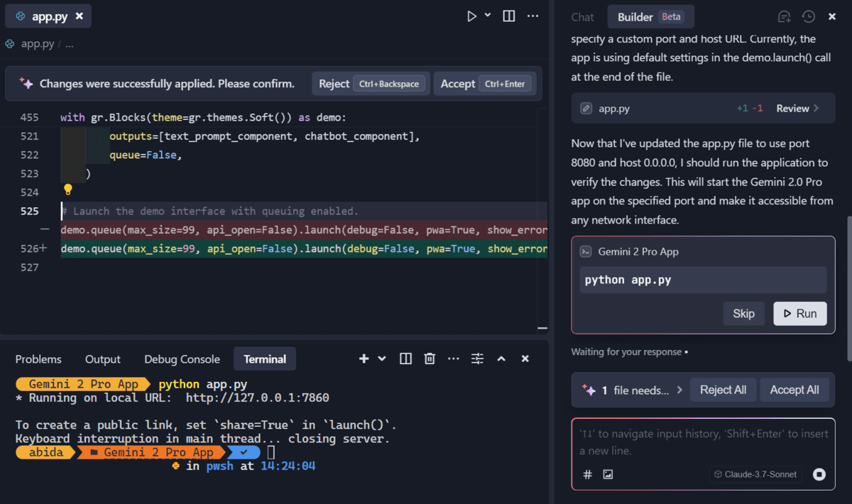This screenshot has width=852, height=504.
Task: Close the app.py editor tab
Action: pyautogui.click(x=79, y=16)
